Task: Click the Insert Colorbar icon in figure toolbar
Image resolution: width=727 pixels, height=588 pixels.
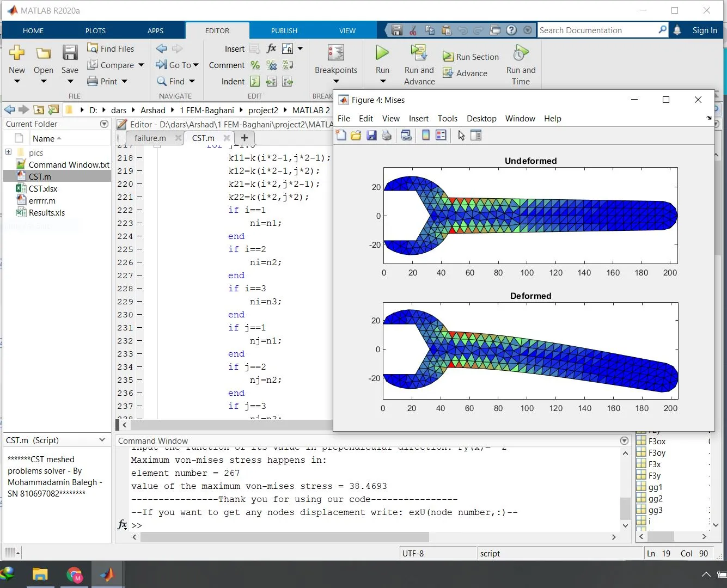Action: pyautogui.click(x=426, y=136)
